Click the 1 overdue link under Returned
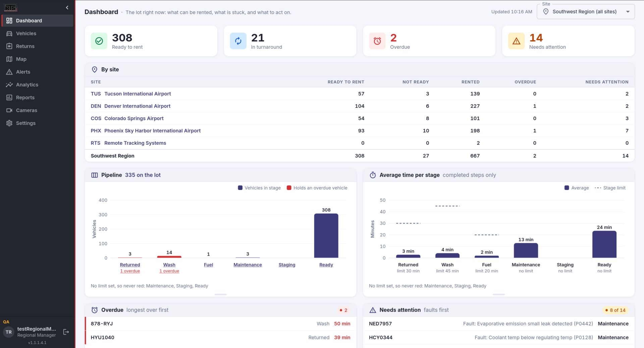Image resolution: width=644 pixels, height=348 pixels. coord(130,271)
